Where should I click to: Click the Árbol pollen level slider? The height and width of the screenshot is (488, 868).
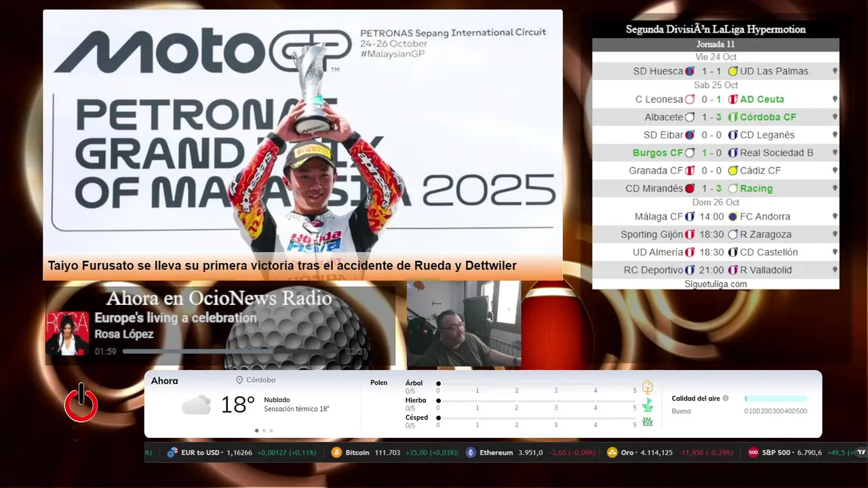(536, 384)
